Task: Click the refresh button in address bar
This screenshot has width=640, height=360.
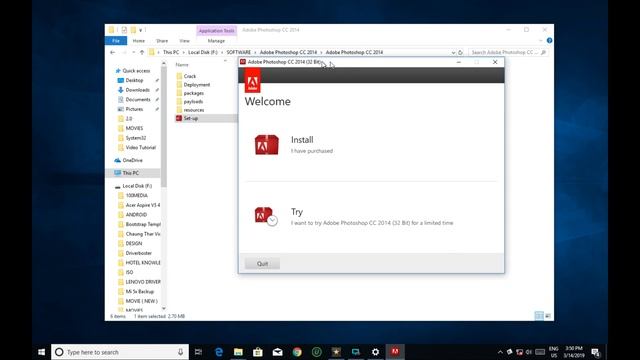Action: [x=460, y=52]
